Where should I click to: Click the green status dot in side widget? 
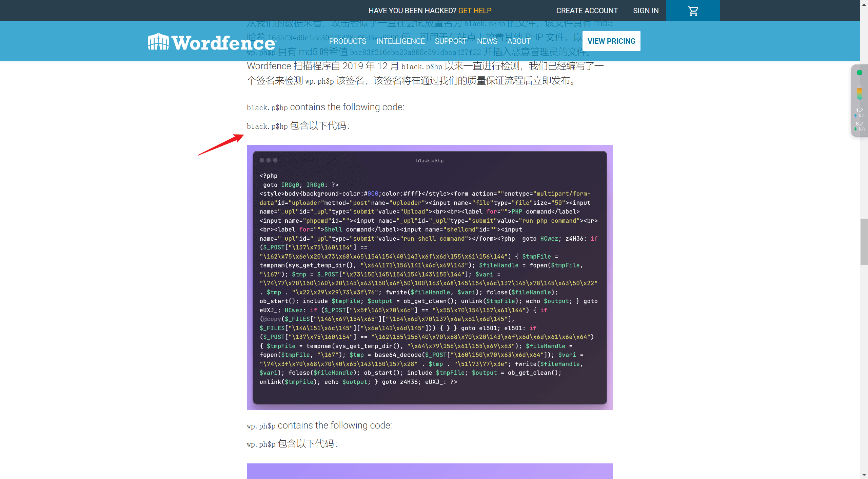click(859, 73)
